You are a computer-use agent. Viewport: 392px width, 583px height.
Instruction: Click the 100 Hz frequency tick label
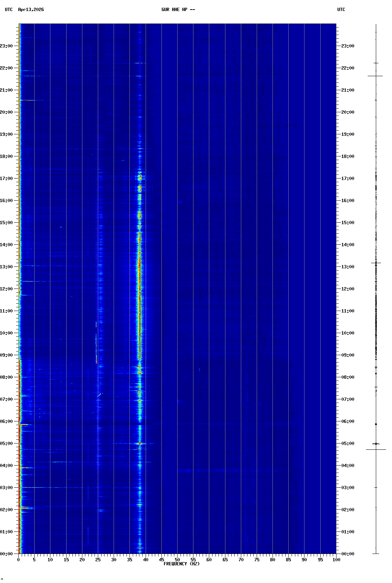pos(336,560)
